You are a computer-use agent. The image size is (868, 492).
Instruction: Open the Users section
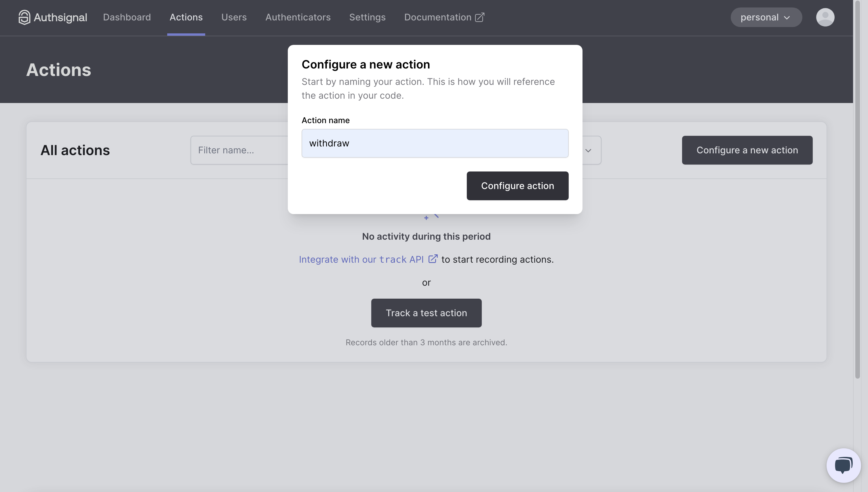coord(234,17)
